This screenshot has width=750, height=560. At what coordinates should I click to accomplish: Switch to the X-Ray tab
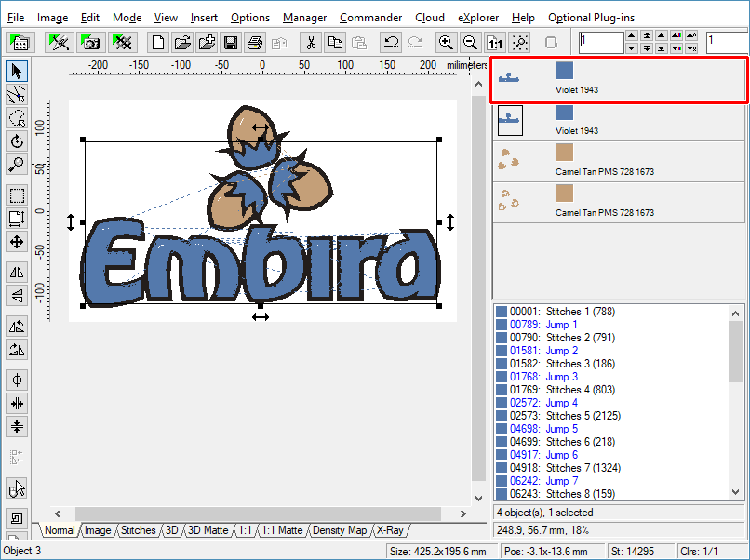tap(390, 530)
